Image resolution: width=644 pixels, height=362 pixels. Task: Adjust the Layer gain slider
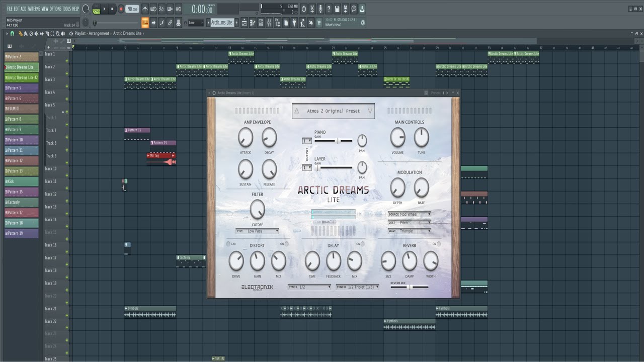point(334,168)
